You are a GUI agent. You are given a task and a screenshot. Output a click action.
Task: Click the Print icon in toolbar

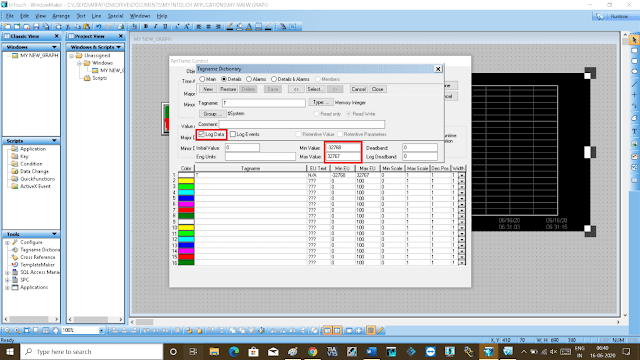pyautogui.click(x=120, y=27)
